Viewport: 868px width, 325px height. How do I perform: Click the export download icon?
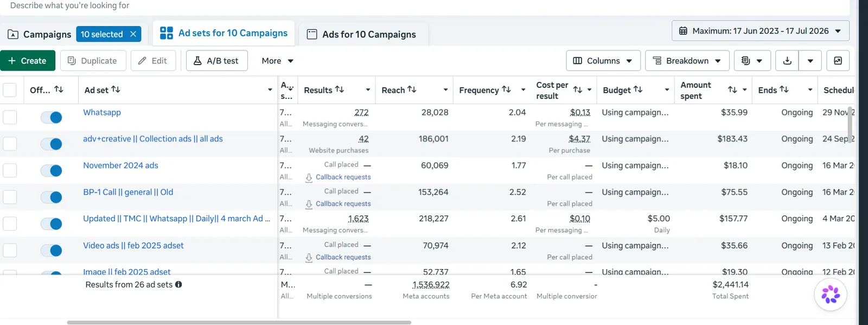coord(787,61)
